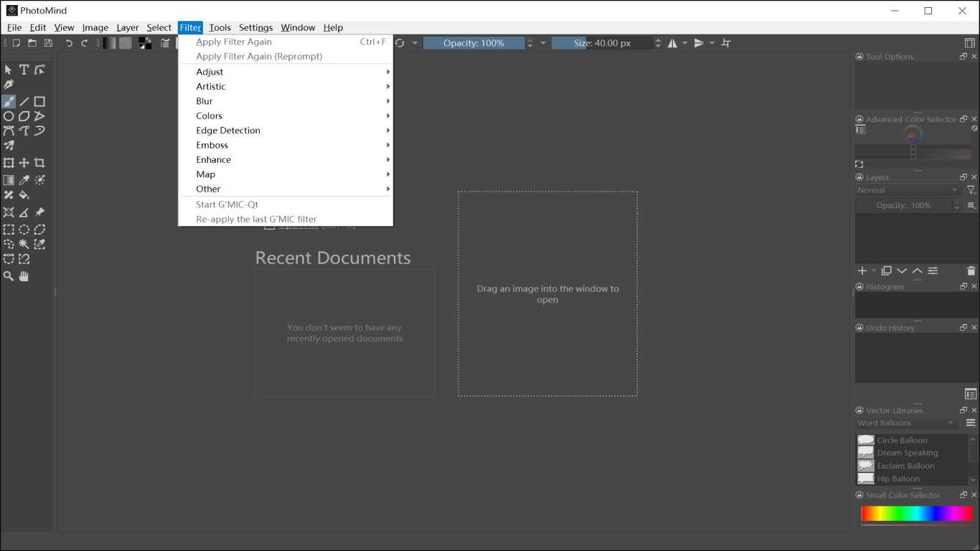Activate the Zoom tool
980x551 pixels.
point(9,276)
